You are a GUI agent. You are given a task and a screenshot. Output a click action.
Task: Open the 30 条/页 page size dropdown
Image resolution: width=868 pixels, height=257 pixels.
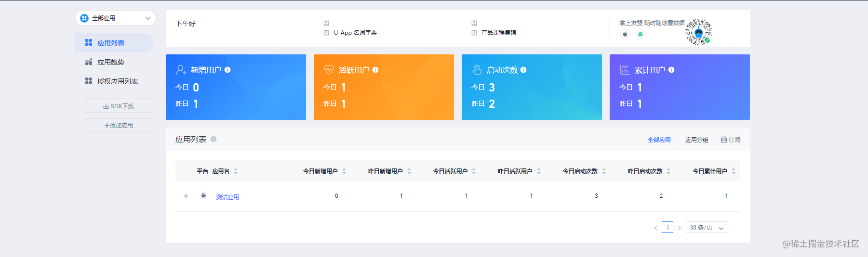pyautogui.click(x=707, y=227)
